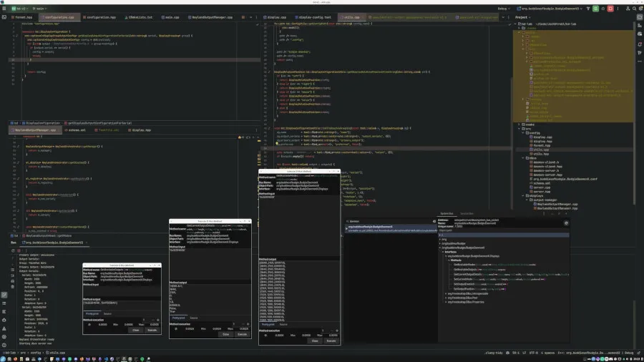Click the bottommost icon on left tool stripe
The image size is (644, 362).
click(x=4, y=345)
